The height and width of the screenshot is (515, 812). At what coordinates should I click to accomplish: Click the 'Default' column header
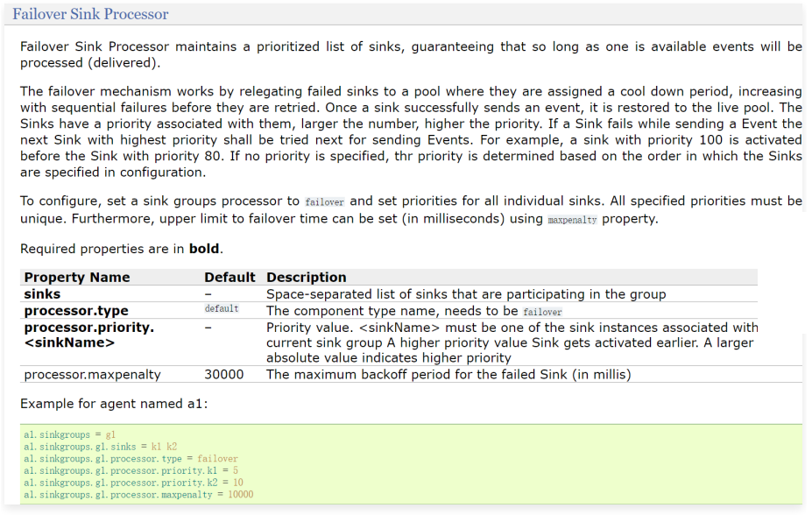point(229,277)
